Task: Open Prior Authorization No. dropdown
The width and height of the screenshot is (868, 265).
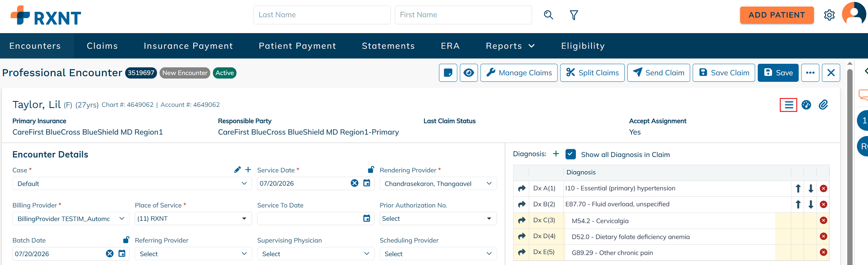Action: click(x=438, y=219)
